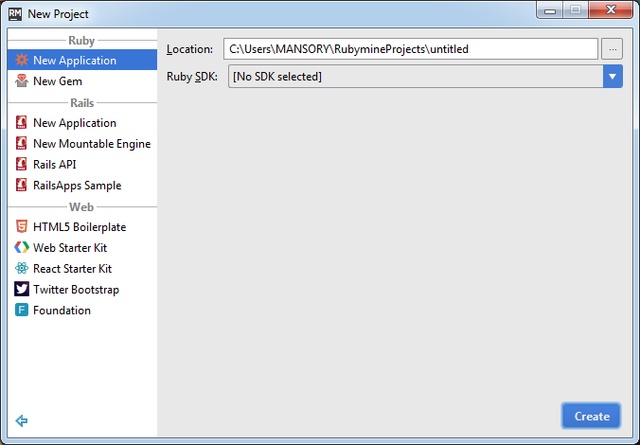The width and height of the screenshot is (640, 445).
Task: Open the Ruby SDK dropdown arrow
Action: (612, 76)
